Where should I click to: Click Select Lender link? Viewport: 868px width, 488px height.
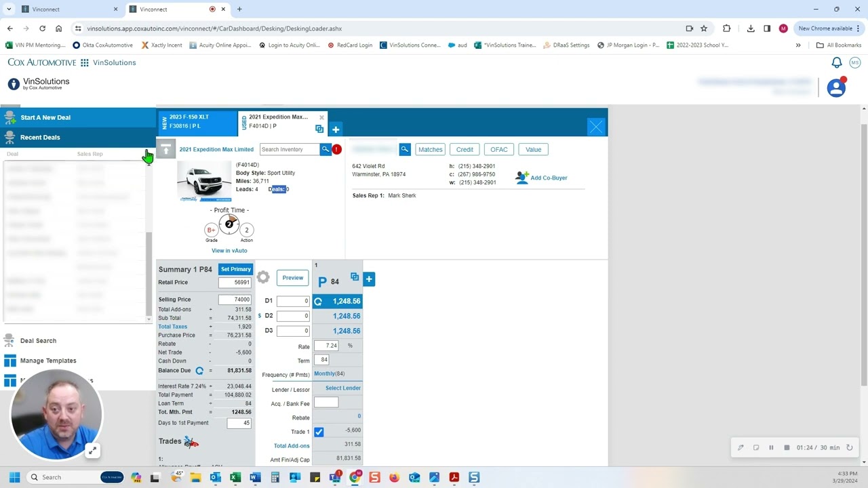[x=343, y=388]
